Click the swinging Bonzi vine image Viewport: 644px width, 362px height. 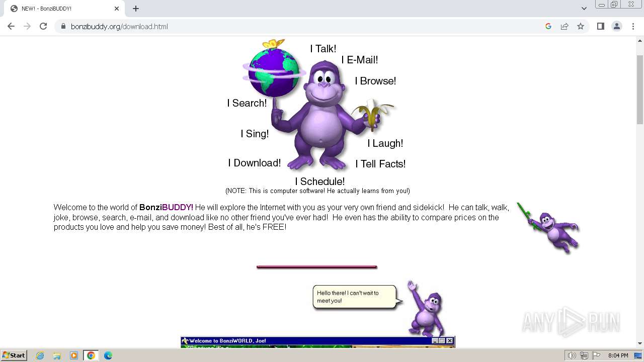548,228
